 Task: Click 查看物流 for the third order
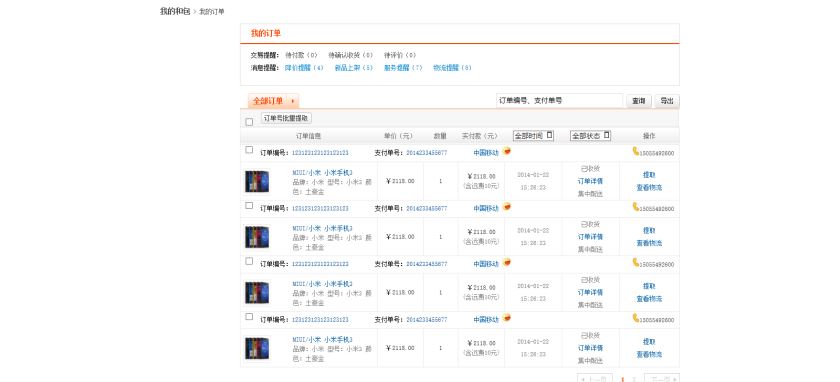pos(649,299)
